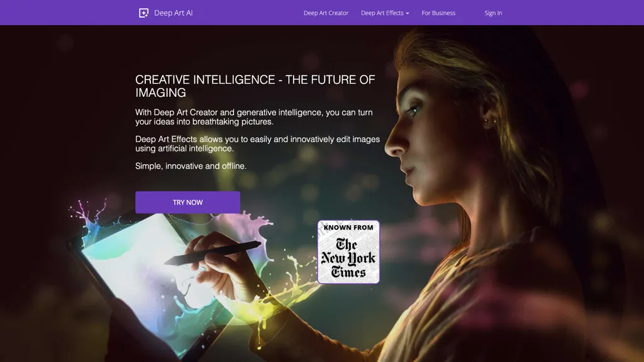Click the Deep Art AI sparkle logo icon
Image resolution: width=644 pixels, height=362 pixels.
[143, 13]
